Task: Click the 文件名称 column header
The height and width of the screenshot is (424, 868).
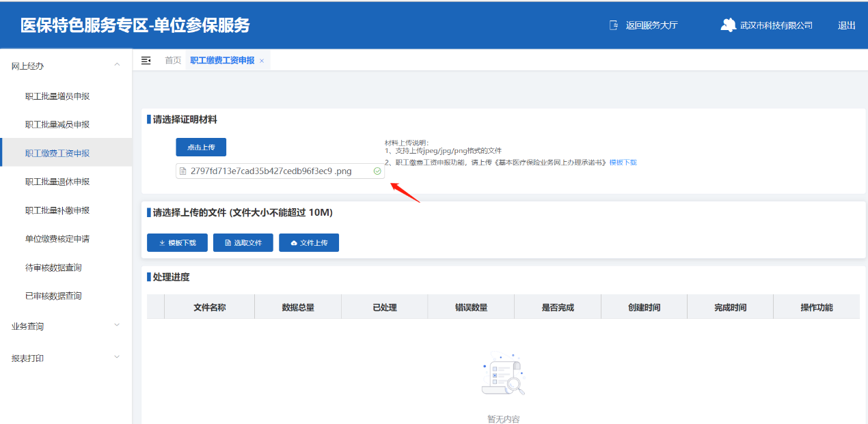Action: (209, 307)
